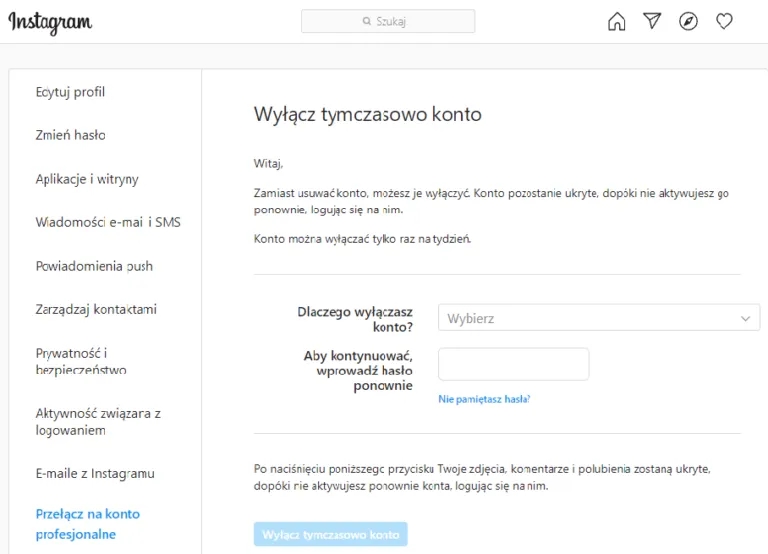
Task: Open Wiadomości e-mail i SMS settings
Action: (x=108, y=222)
